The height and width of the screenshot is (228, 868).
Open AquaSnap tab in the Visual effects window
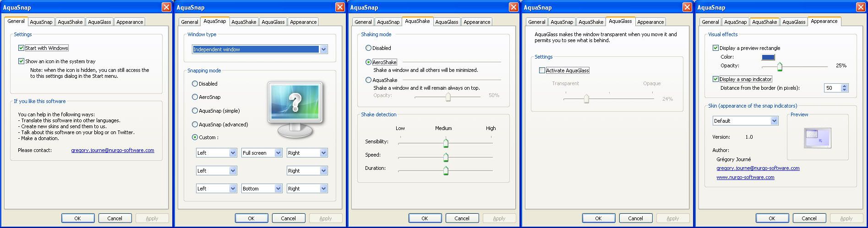click(x=735, y=22)
